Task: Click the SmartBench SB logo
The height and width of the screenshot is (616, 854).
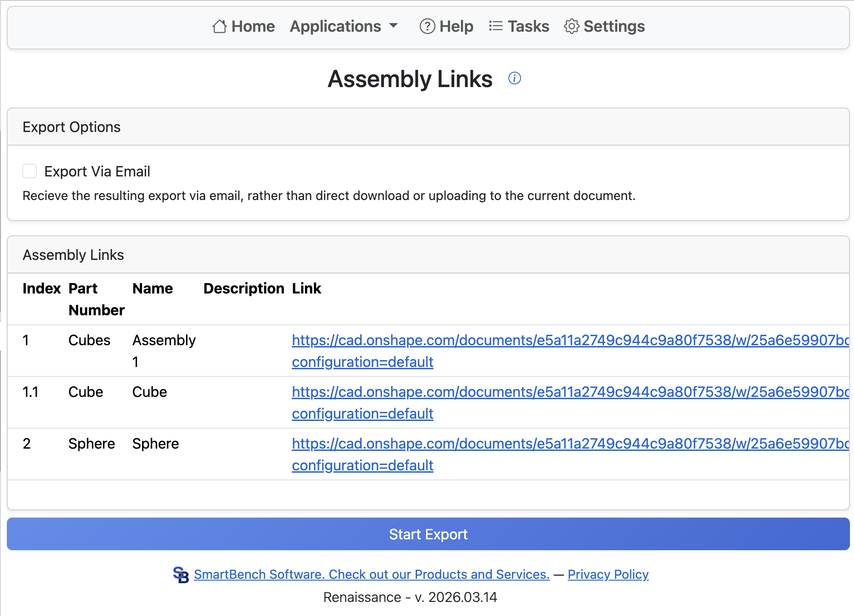Action: point(181,574)
